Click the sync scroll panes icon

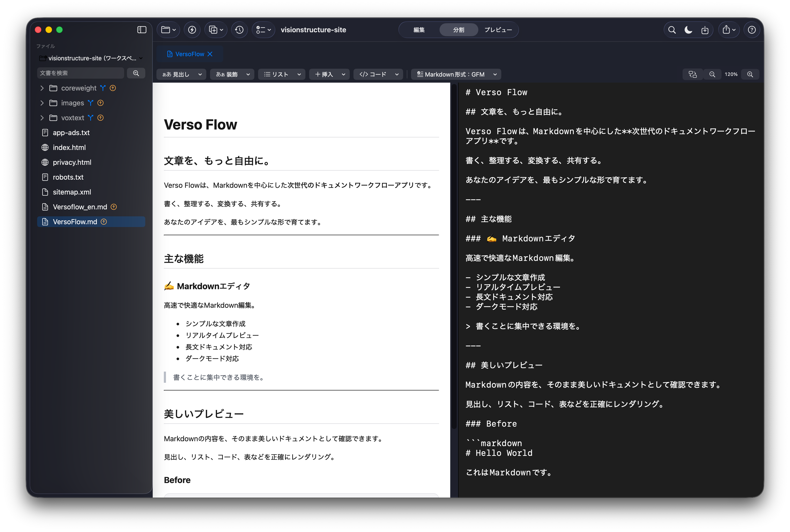point(693,74)
